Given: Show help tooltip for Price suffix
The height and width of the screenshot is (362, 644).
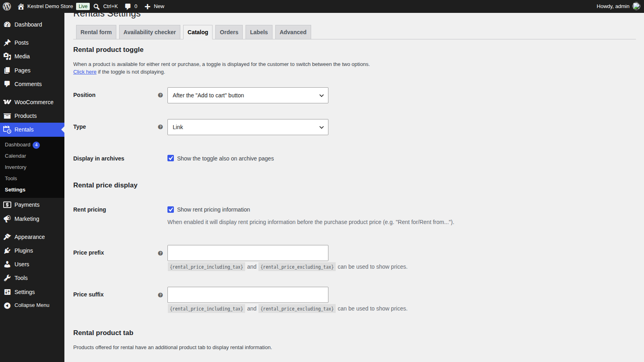Looking at the screenshot, I should tap(160, 295).
